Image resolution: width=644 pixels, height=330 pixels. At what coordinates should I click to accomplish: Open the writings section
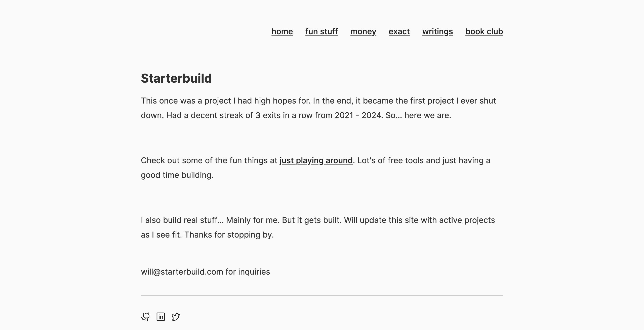click(437, 31)
